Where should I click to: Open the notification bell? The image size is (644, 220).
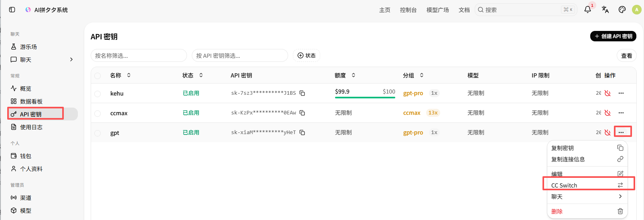click(587, 10)
